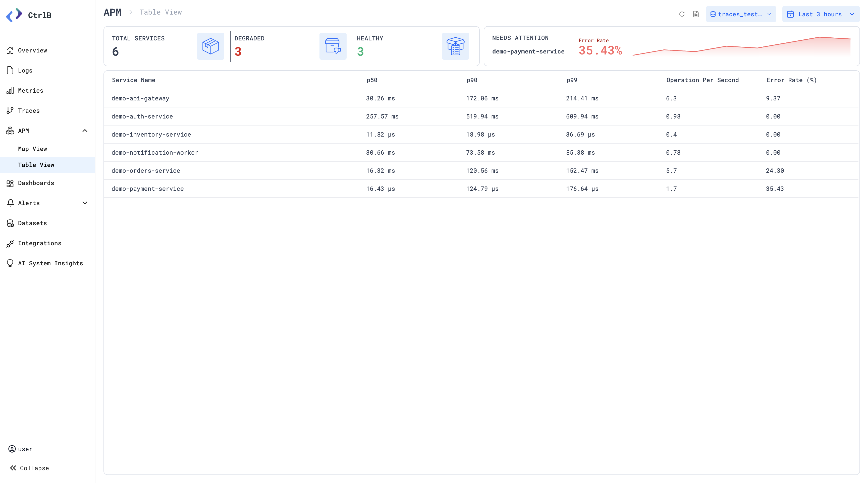Click the Total Services box icon
868x483 pixels.
(x=211, y=46)
